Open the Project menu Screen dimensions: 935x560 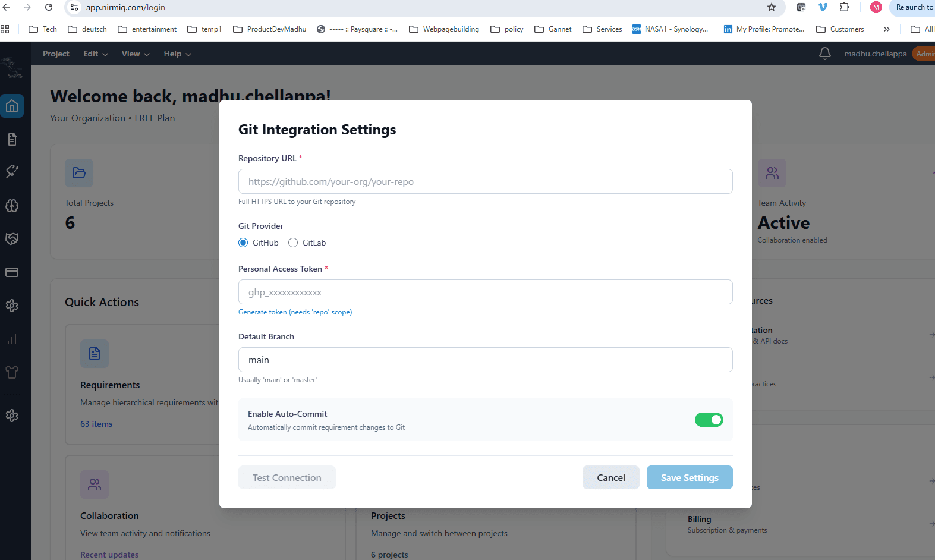tap(56, 54)
